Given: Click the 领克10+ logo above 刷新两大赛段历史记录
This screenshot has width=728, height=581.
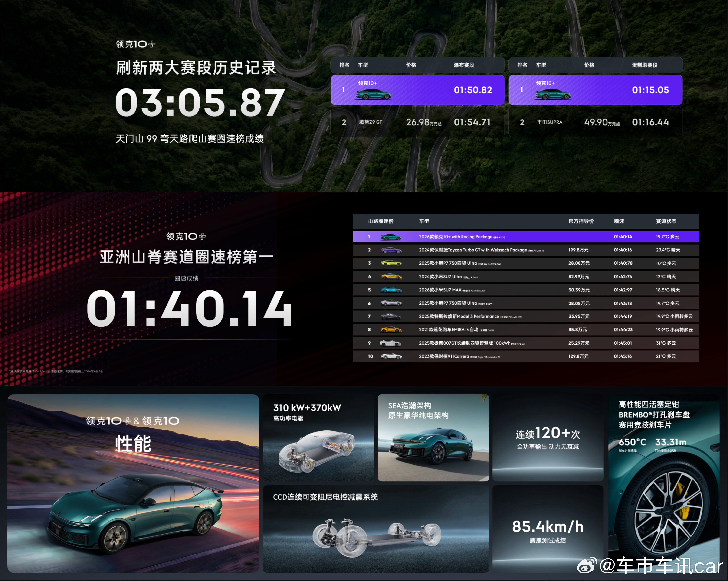Looking at the screenshot, I should pos(136,44).
